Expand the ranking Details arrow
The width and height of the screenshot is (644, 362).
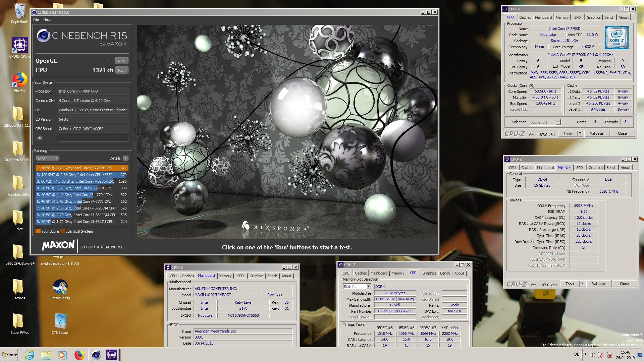125,158
